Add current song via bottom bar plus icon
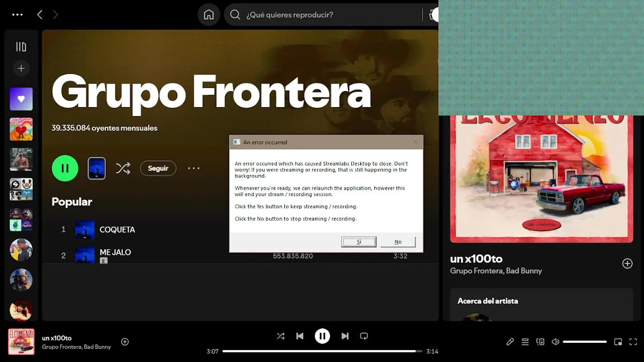 coord(125,342)
